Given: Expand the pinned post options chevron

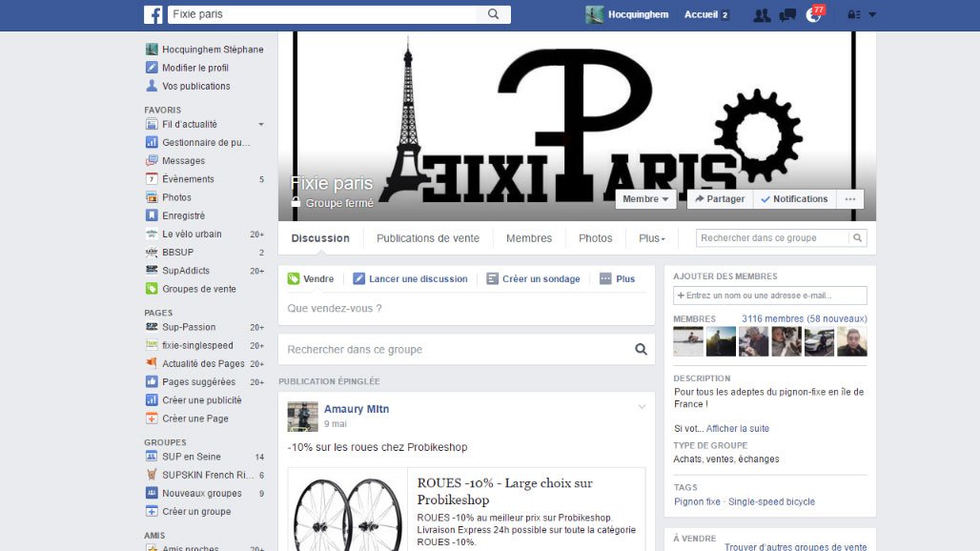Looking at the screenshot, I should [642, 407].
